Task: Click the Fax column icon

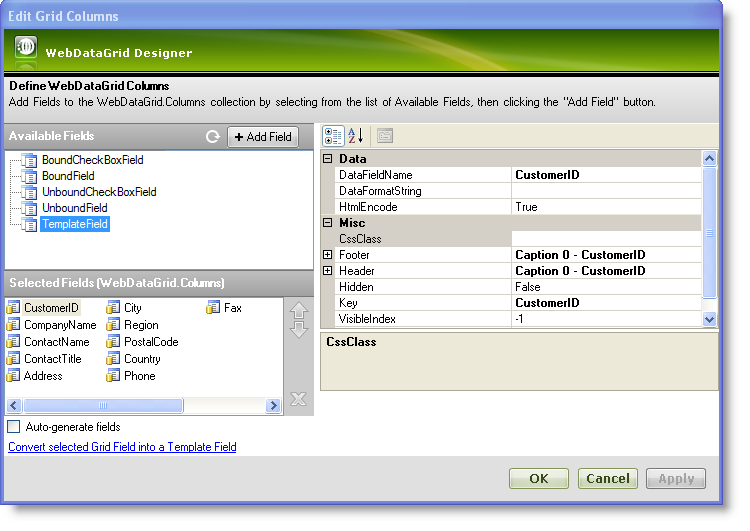Action: coord(213,308)
